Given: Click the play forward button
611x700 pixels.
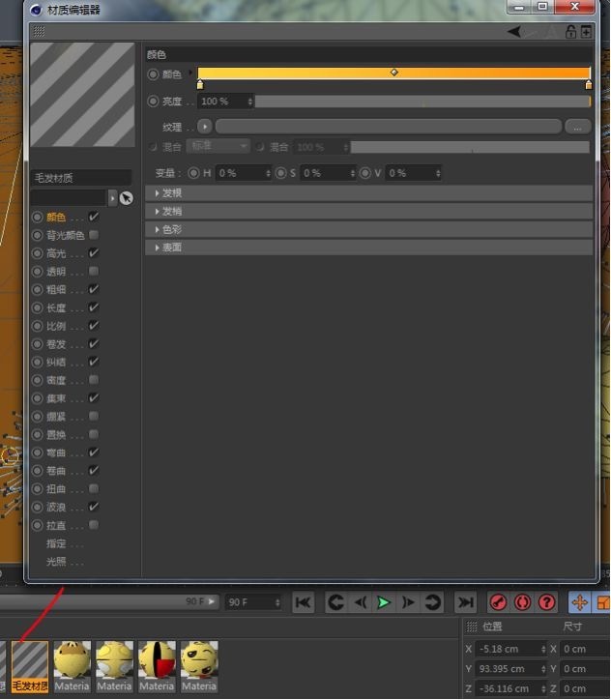Looking at the screenshot, I should point(384,602).
